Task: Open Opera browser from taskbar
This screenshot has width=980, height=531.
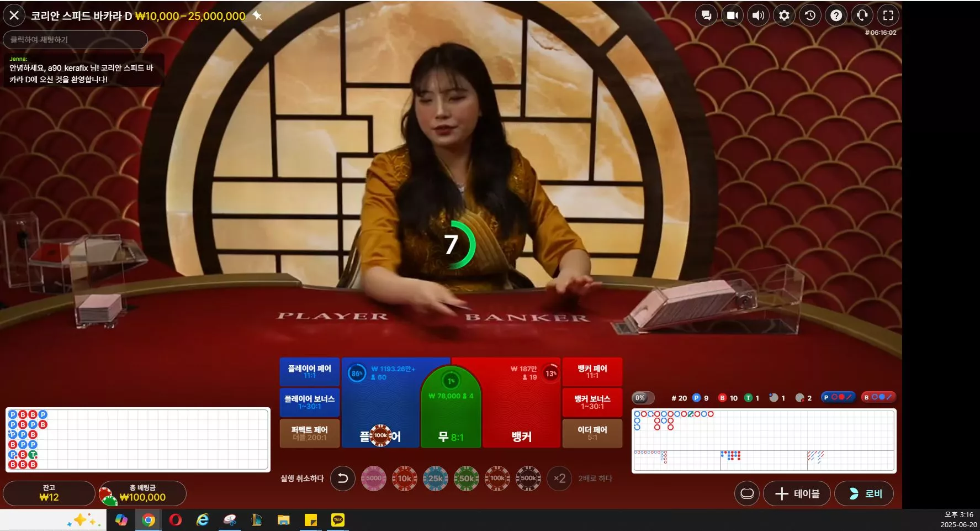Action: [x=175, y=520]
